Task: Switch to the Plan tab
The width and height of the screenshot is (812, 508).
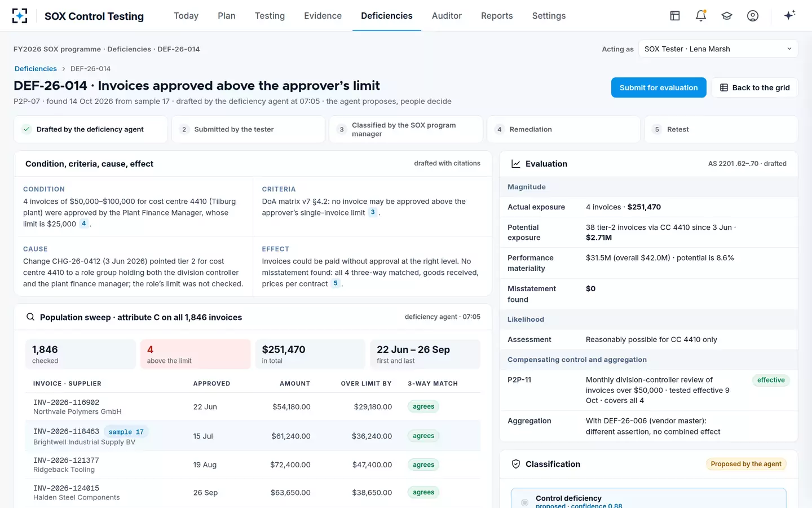Action: click(x=227, y=16)
